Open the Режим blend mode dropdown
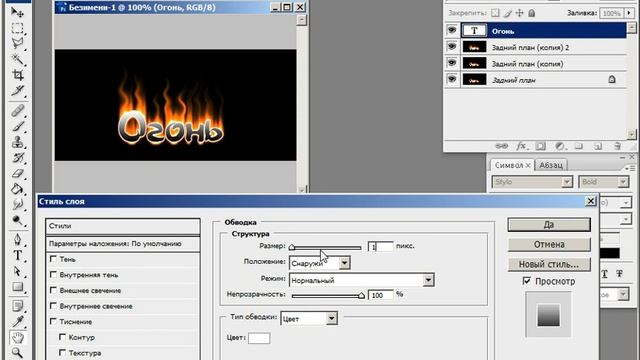The width and height of the screenshot is (640, 360). coord(428,280)
